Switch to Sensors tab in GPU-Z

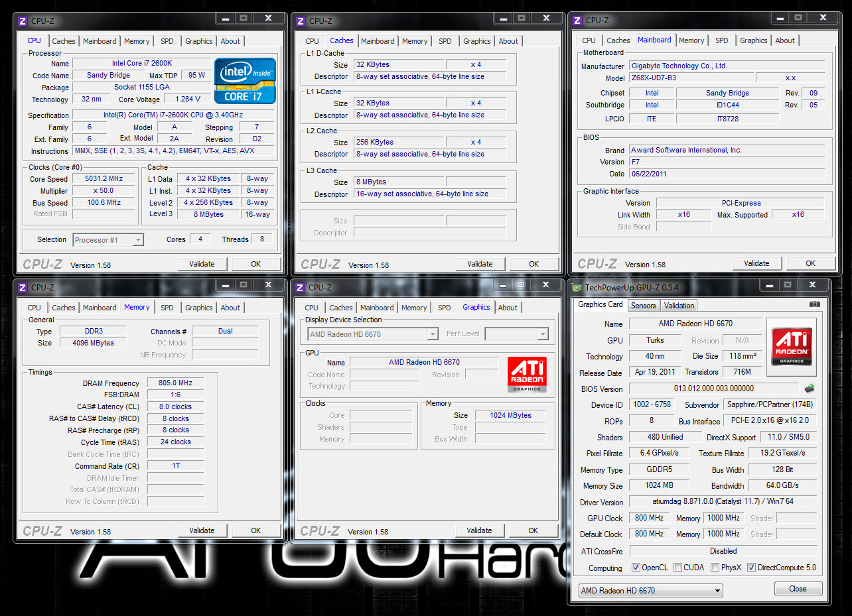pyautogui.click(x=643, y=306)
